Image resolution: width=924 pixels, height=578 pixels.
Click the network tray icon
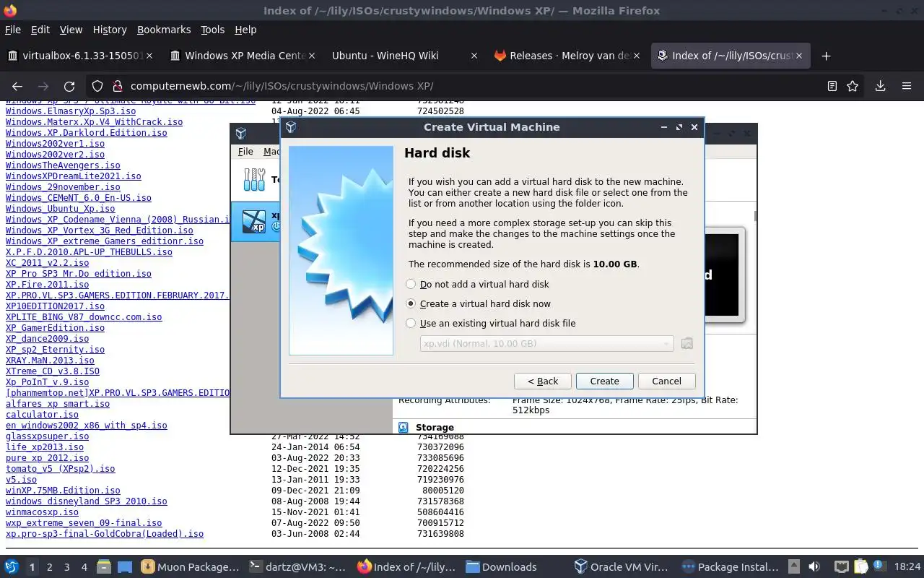[x=841, y=567]
